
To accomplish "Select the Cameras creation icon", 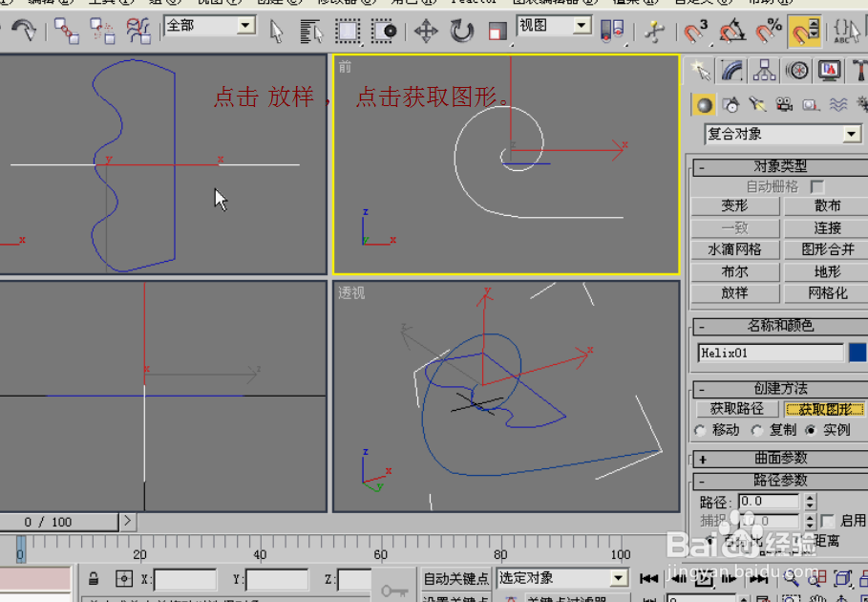I will point(783,104).
